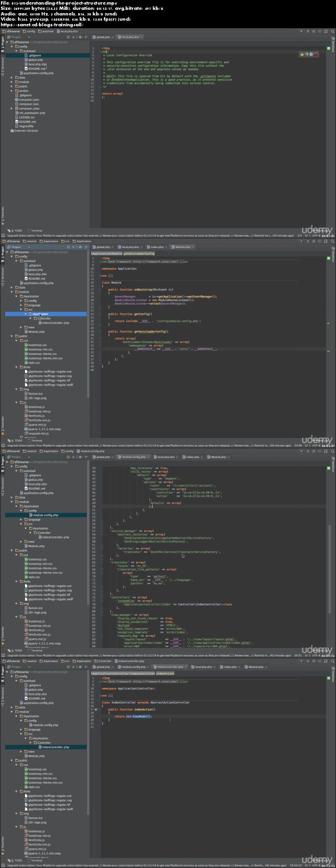This screenshot has width=336, height=868.
Task: Toggle 2: Favorites side panel in IndexController.php frame
Action: (x=2, y=845)
